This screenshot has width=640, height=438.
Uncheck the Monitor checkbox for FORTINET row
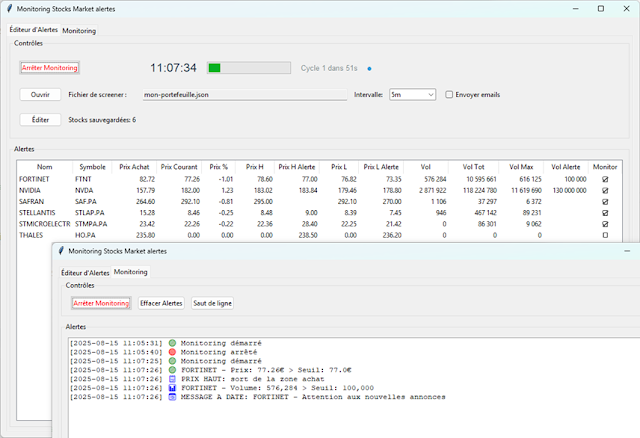(605, 178)
